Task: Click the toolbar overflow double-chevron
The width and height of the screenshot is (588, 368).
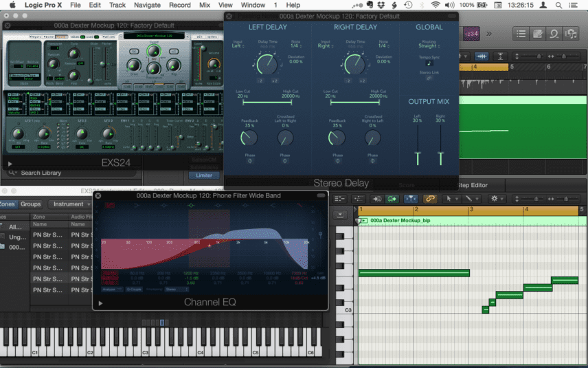Action: [x=489, y=34]
